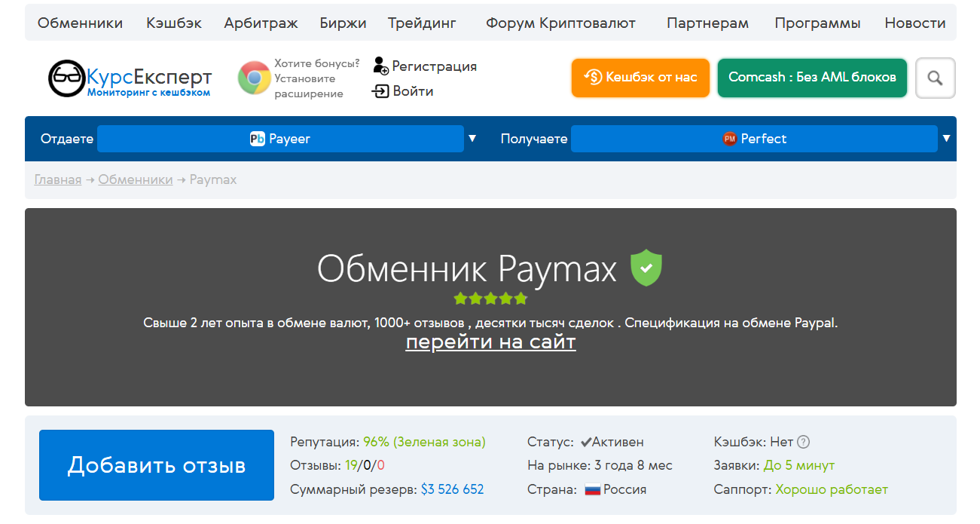Click the search magnifier button

[x=936, y=78]
